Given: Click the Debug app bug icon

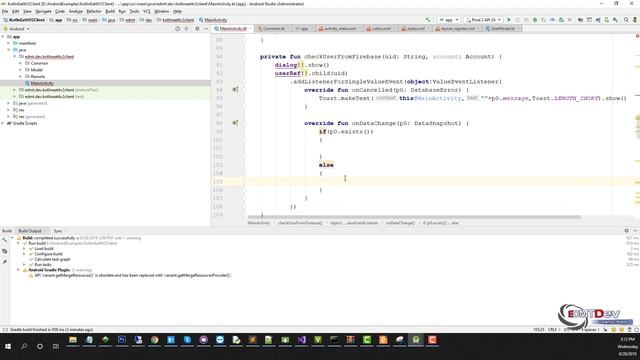Looking at the screenshot, I should click(535, 20).
